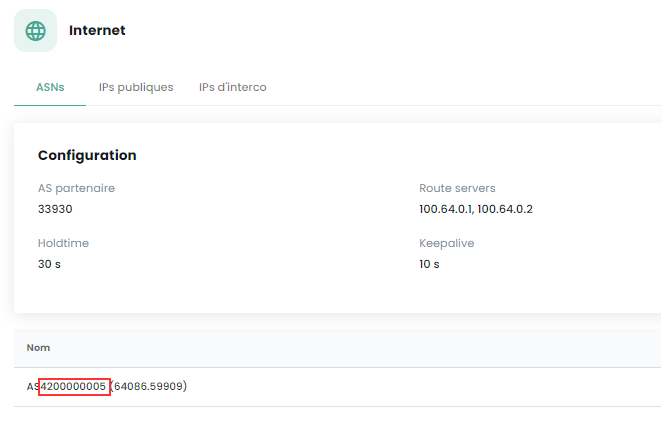Click the Holdtime label
The height and width of the screenshot is (444, 661).
[64, 243]
